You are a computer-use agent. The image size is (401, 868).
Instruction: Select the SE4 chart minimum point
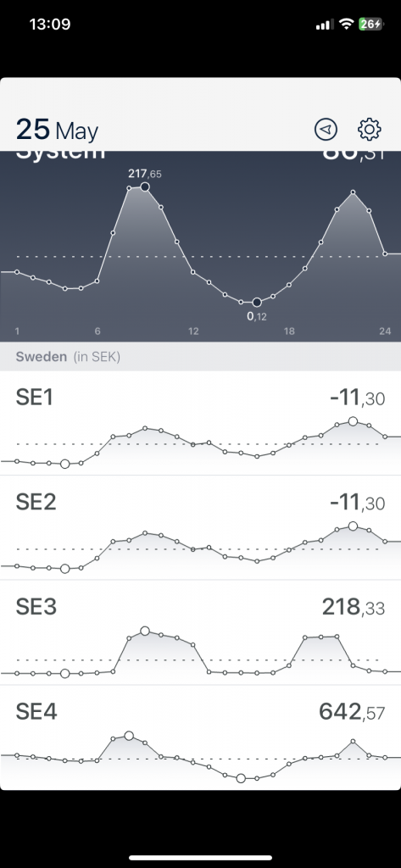(x=241, y=778)
